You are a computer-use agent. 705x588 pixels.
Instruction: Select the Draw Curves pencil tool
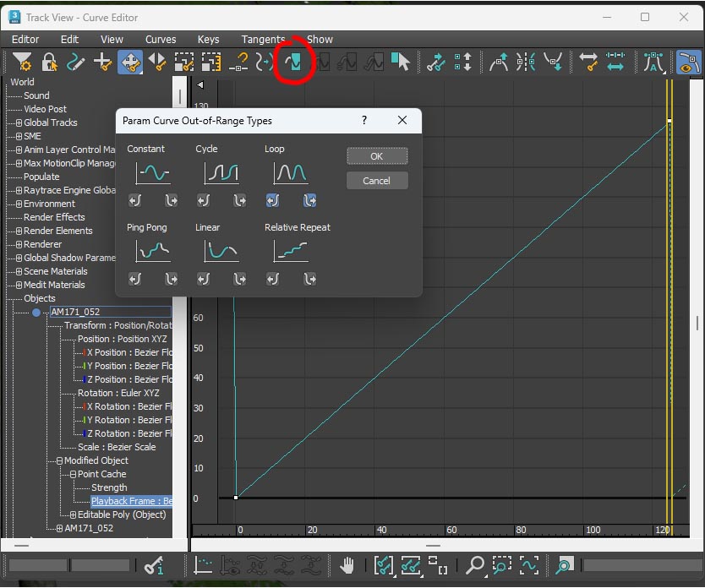click(76, 63)
